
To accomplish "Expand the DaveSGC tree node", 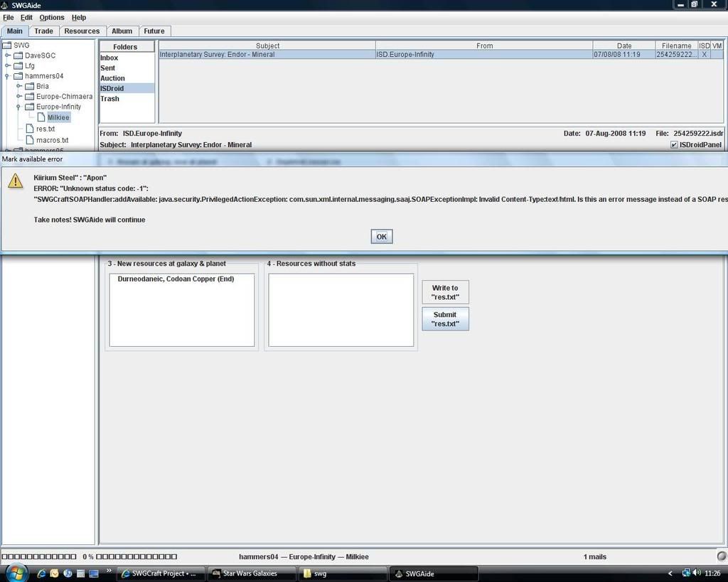I will point(8,55).
